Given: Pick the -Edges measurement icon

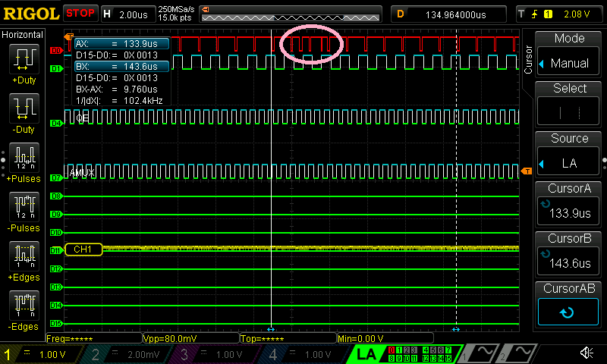Looking at the screenshot, I should [x=26, y=305].
